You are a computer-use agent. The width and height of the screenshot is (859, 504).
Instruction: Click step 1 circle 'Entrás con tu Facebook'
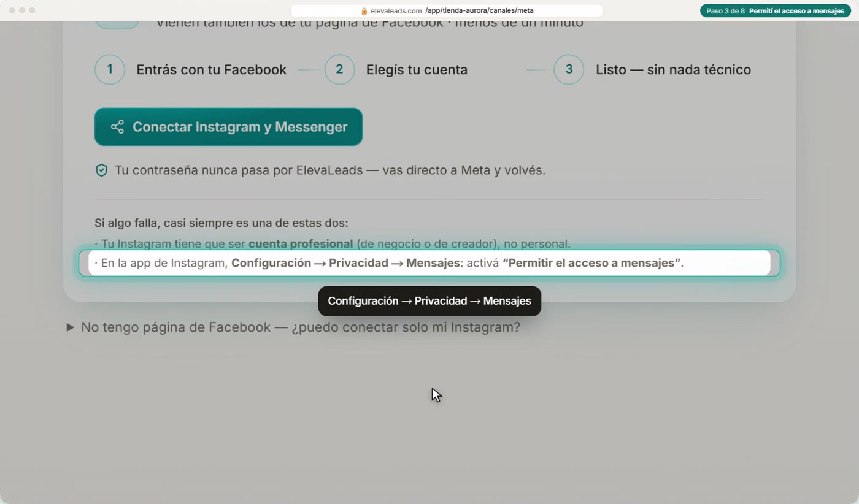click(110, 69)
